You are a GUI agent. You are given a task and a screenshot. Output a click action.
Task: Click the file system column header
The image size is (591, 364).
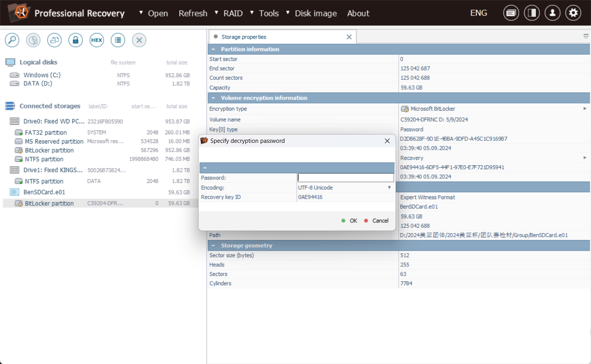[x=123, y=63]
